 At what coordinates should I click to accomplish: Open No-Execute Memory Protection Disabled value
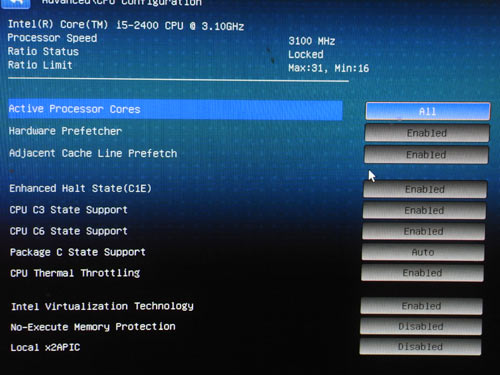click(x=421, y=326)
